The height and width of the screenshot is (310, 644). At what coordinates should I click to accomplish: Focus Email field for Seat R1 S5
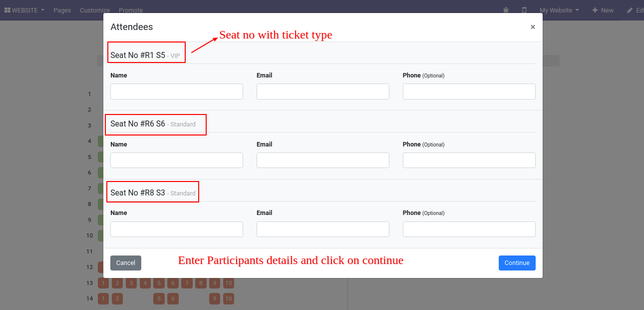[323, 91]
